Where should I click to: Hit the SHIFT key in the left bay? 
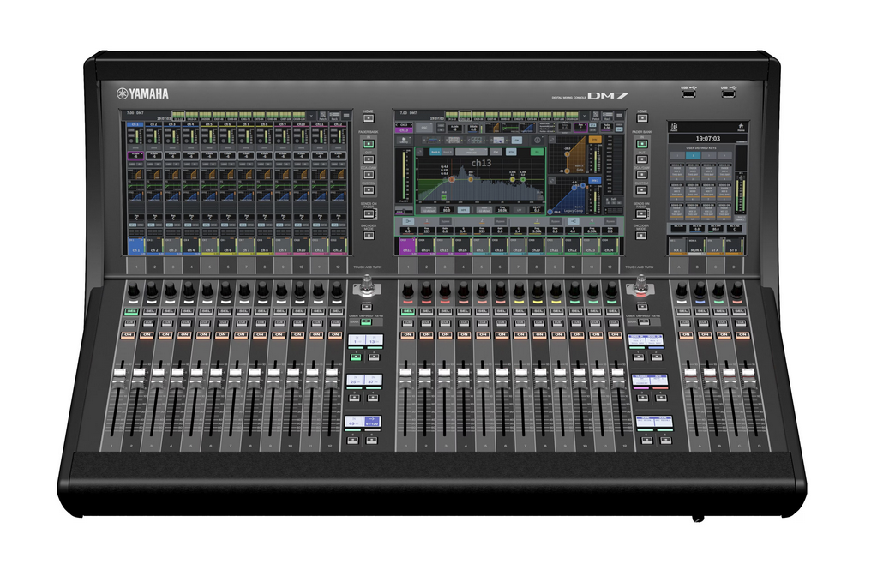pyautogui.click(x=367, y=307)
